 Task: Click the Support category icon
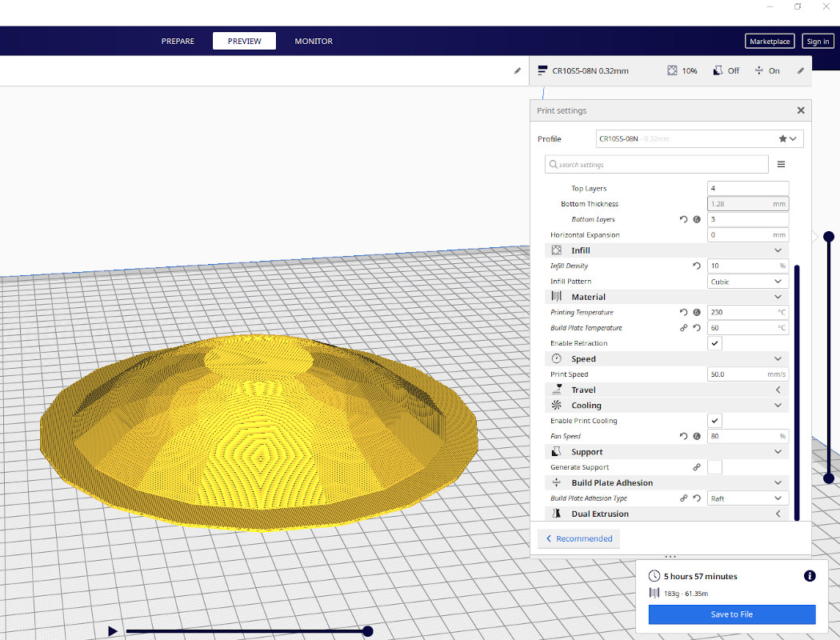click(557, 451)
